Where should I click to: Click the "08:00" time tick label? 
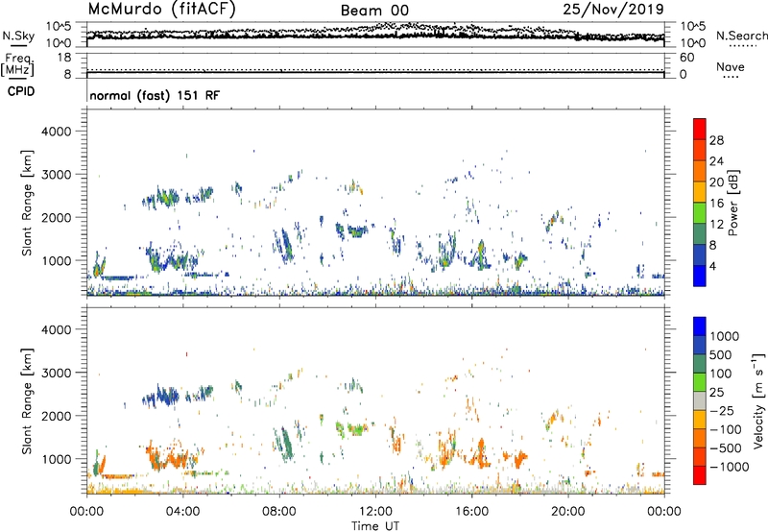click(279, 512)
